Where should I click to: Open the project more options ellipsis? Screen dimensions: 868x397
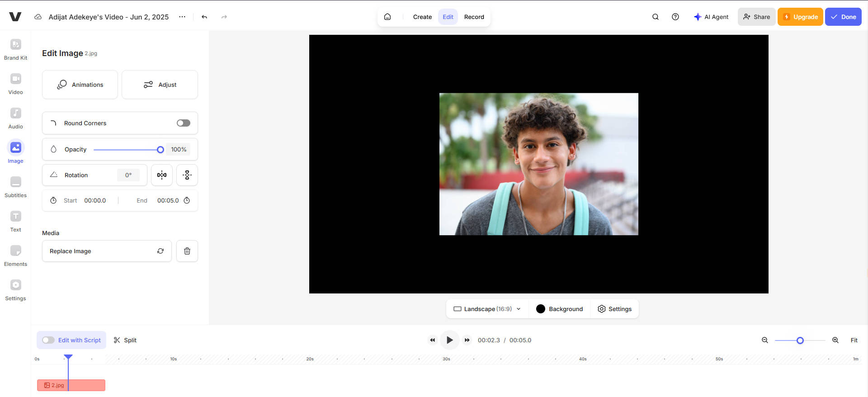pyautogui.click(x=182, y=17)
